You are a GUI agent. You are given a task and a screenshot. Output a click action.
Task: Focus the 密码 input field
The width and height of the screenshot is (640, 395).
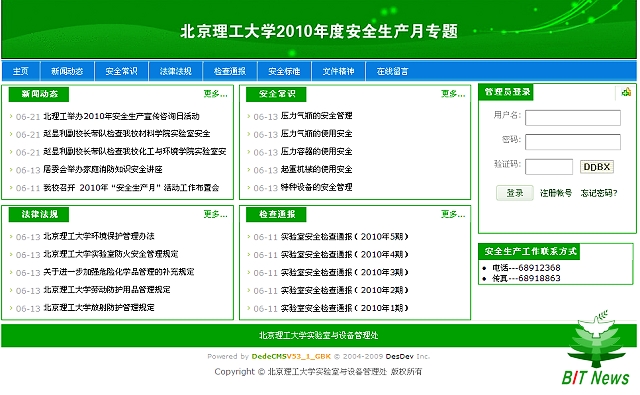pyautogui.click(x=573, y=142)
